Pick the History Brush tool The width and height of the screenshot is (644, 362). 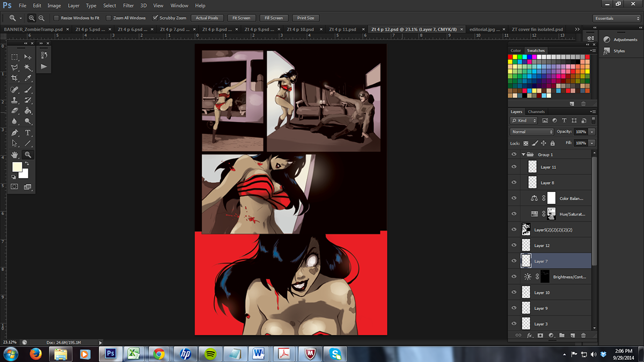coord(28,100)
